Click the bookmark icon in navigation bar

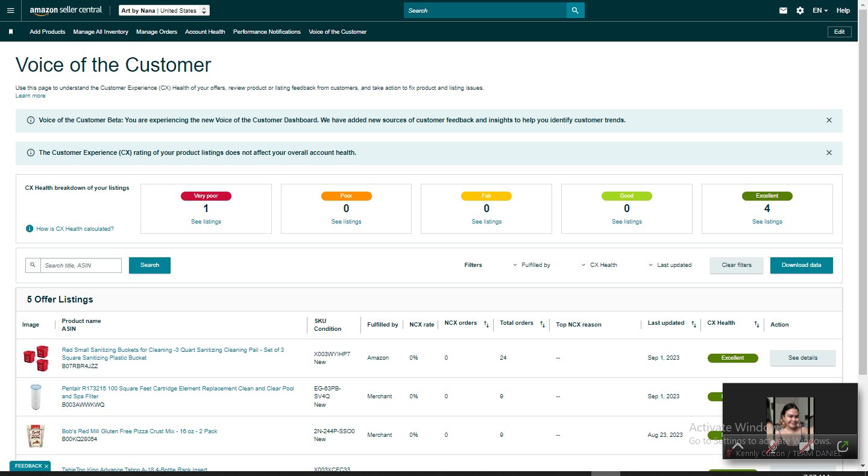[x=11, y=32]
